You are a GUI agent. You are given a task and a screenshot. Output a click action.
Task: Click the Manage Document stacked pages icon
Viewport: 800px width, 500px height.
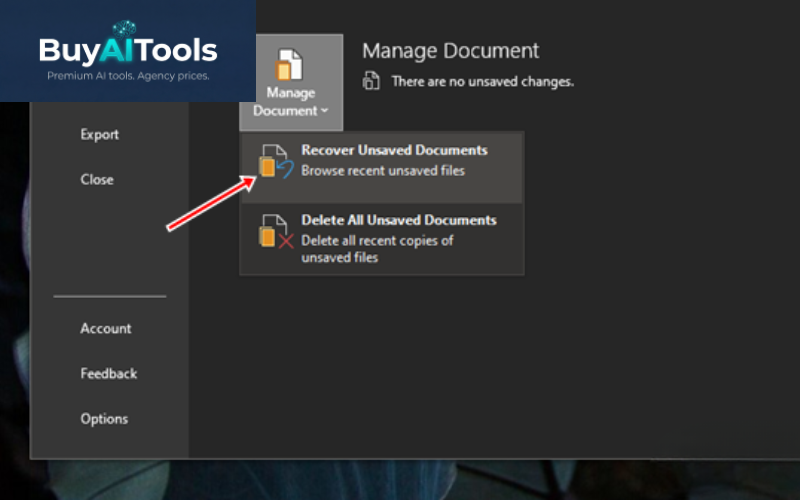pyautogui.click(x=289, y=64)
